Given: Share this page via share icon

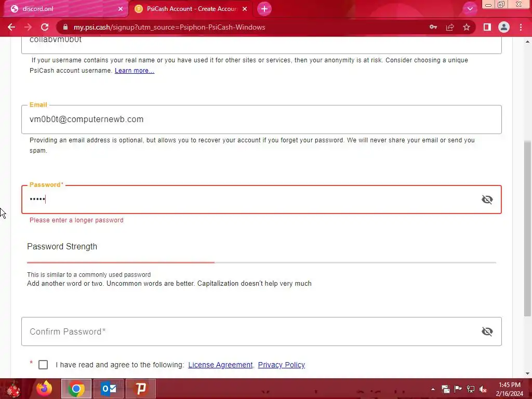Looking at the screenshot, I should pos(450,27).
